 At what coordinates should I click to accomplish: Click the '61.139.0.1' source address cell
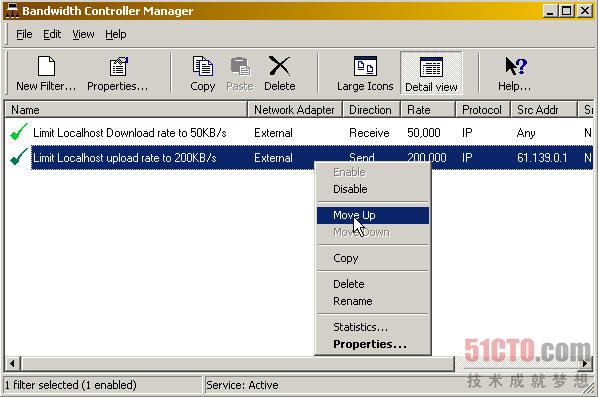coord(542,158)
